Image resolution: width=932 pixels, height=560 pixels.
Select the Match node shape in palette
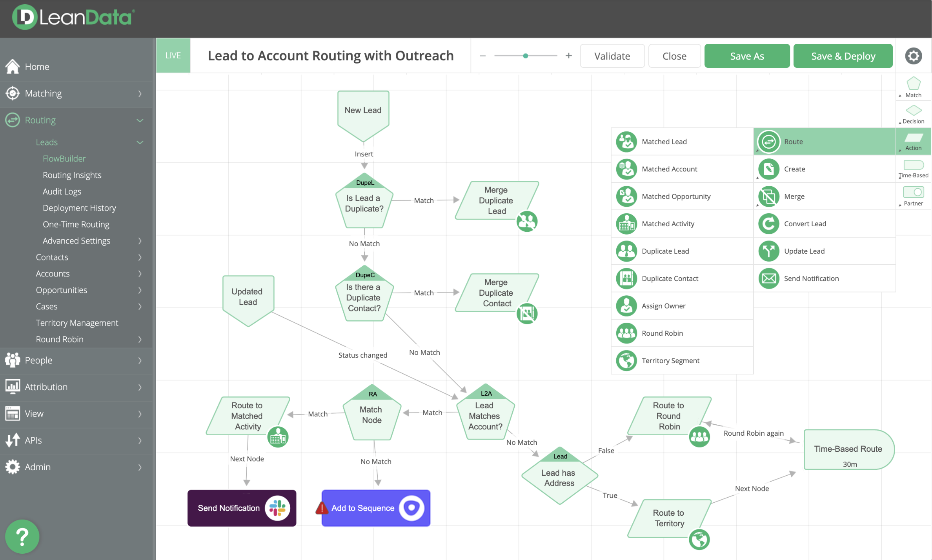click(914, 83)
